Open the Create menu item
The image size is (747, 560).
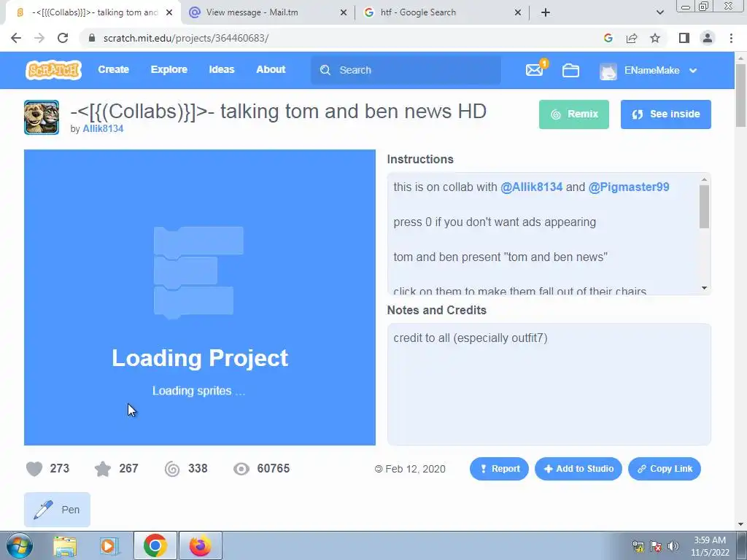pos(113,69)
